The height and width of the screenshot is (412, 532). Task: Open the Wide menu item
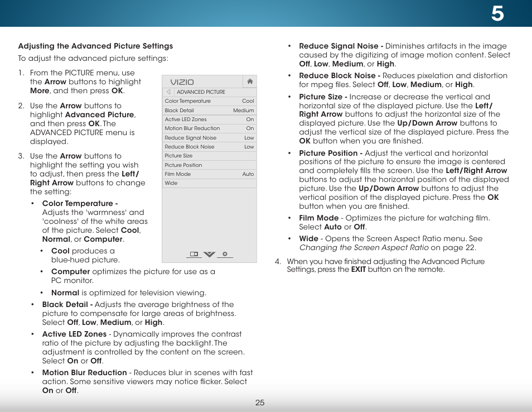[209, 183]
